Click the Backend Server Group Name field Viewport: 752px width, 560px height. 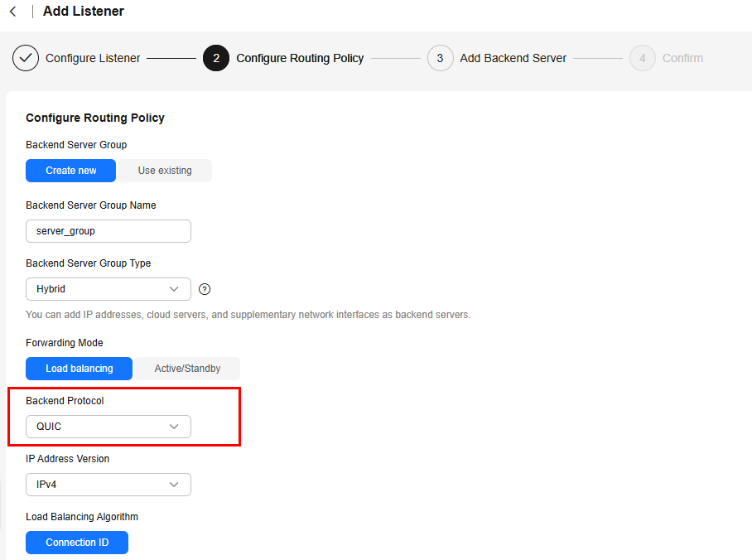(x=108, y=231)
